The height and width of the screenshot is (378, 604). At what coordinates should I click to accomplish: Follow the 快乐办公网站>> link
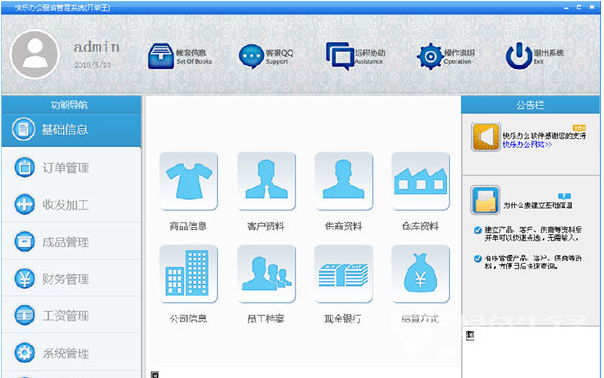click(527, 144)
